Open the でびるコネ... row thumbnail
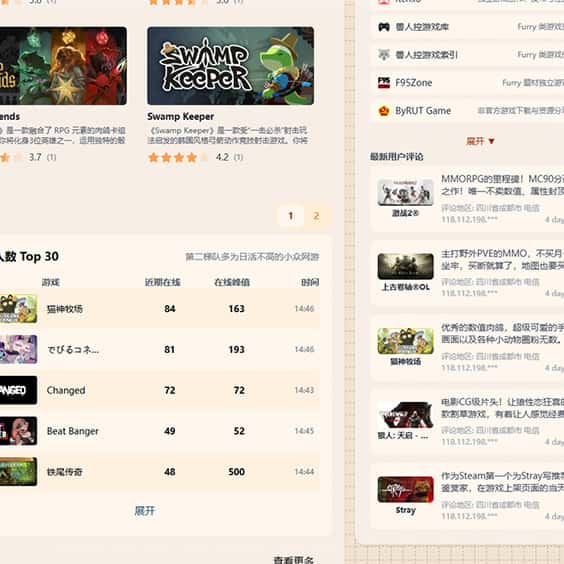 click(x=18, y=349)
